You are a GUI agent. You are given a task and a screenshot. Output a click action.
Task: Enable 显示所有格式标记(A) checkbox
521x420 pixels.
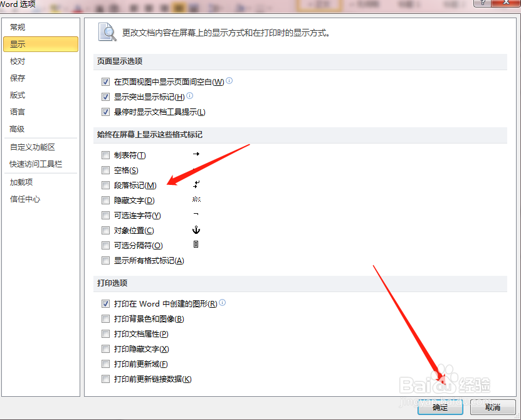(105, 261)
